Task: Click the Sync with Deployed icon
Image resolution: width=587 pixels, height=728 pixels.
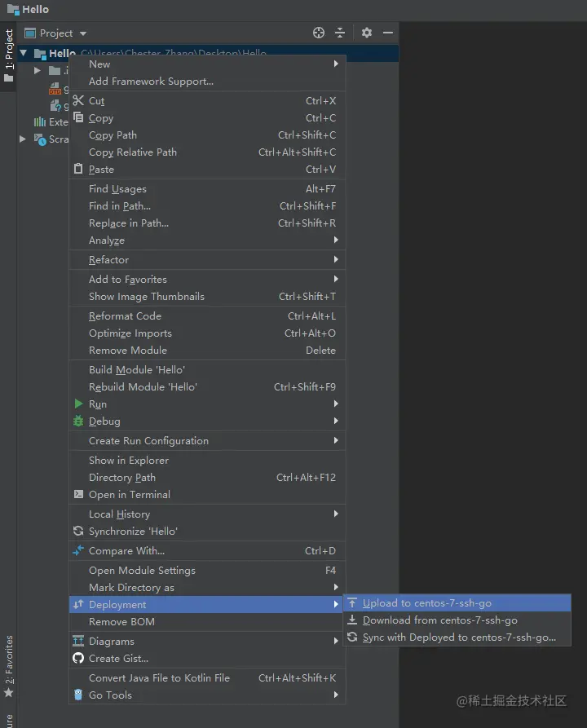Action: [x=352, y=637]
